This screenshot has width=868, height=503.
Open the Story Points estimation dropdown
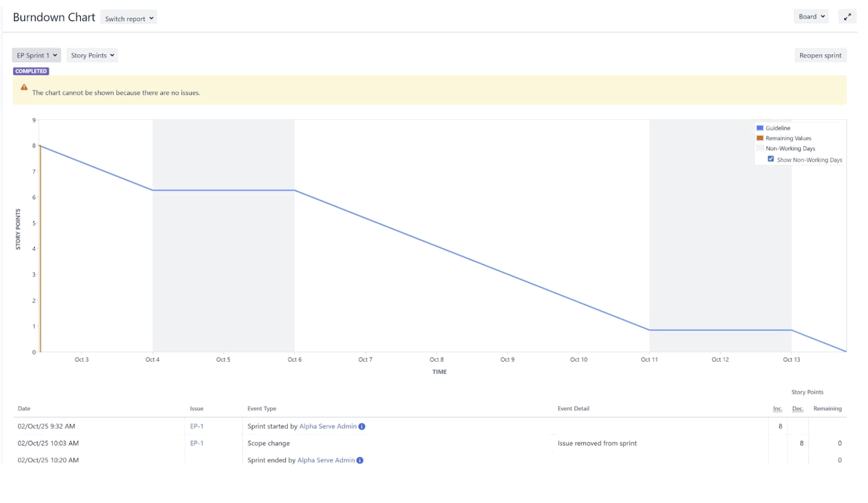pyautogui.click(x=92, y=55)
